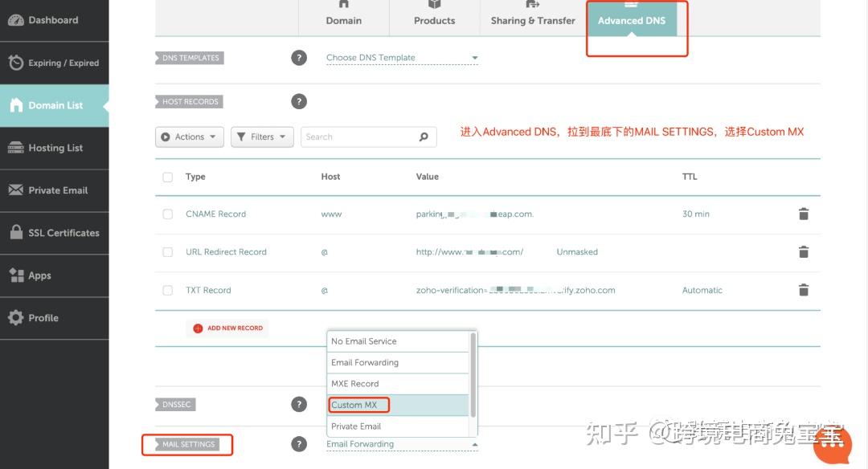Tick the CNAME Record checkbox
Viewport: 868px width, 469px height.
click(x=168, y=214)
